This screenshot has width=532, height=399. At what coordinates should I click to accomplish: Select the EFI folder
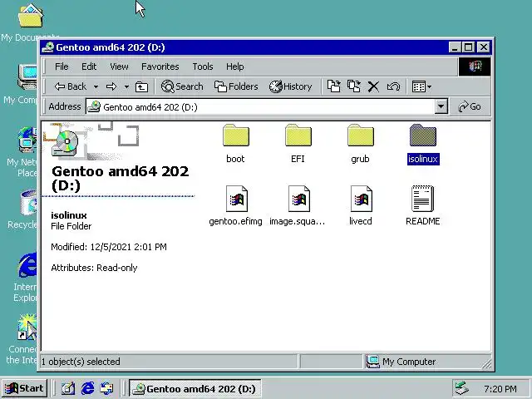tap(298, 135)
